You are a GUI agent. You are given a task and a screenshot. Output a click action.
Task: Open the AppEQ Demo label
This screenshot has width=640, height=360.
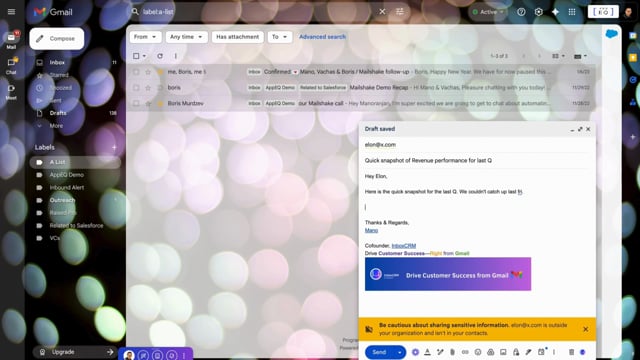[x=67, y=175]
